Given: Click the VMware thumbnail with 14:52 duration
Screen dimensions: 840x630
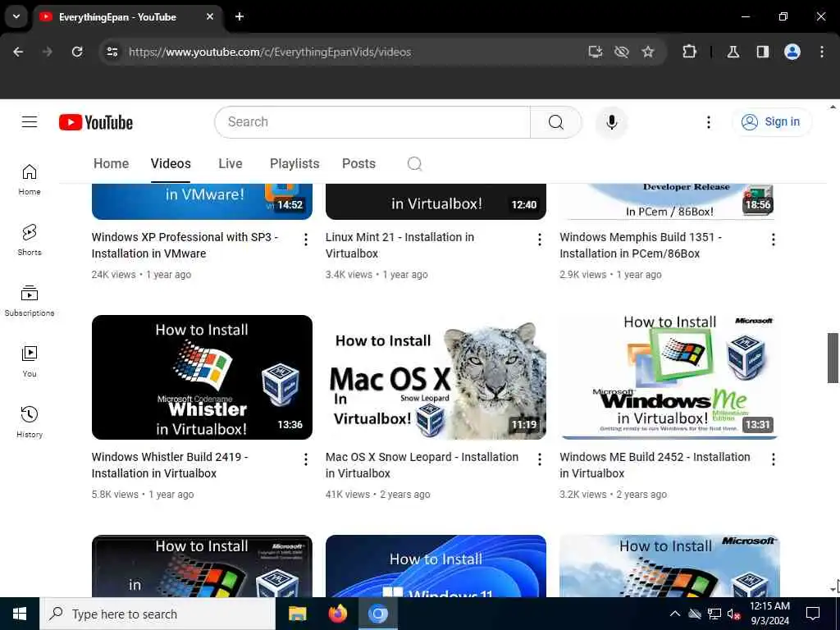Looking at the screenshot, I should pyautogui.click(x=202, y=202).
